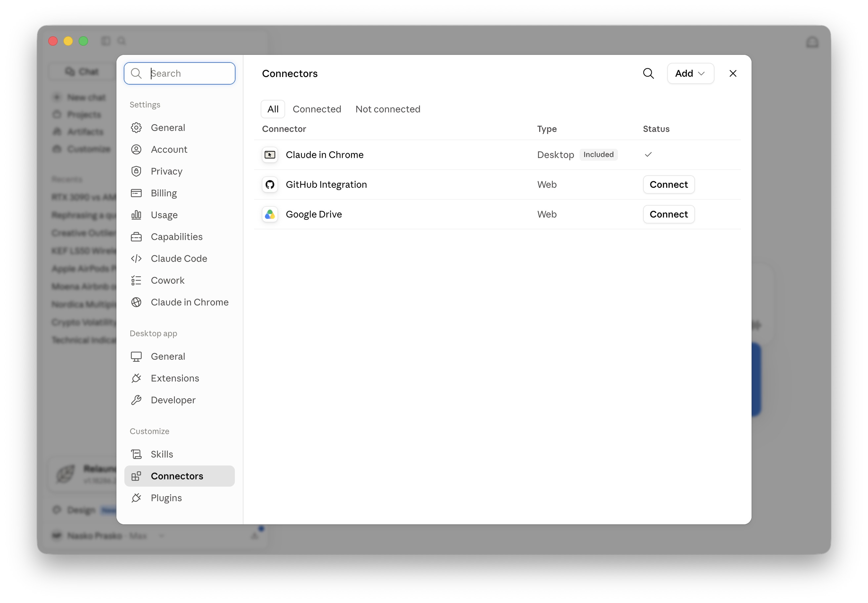
Task: Click the checkmark status for Claude in Chrome
Action: click(648, 154)
